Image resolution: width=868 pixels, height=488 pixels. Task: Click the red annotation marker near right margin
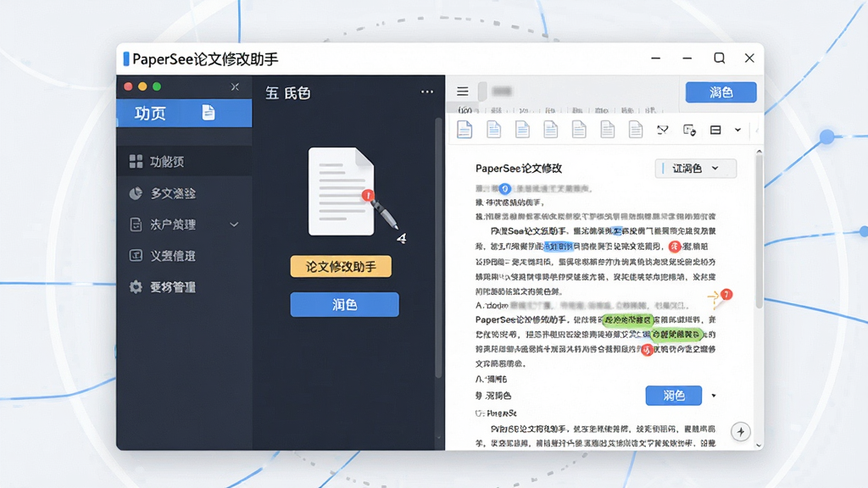(x=726, y=294)
